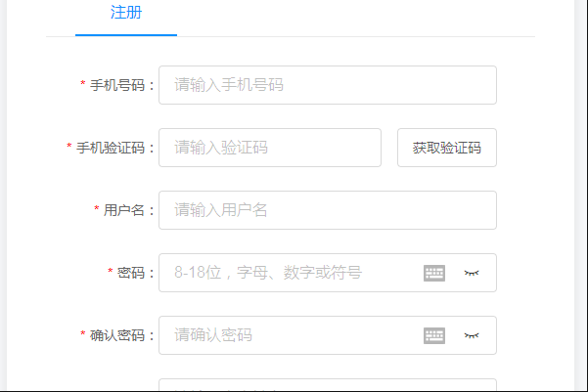Screen dimensions: 588x392
Task: Focus the 手机号码 input field
Action: [x=328, y=85]
